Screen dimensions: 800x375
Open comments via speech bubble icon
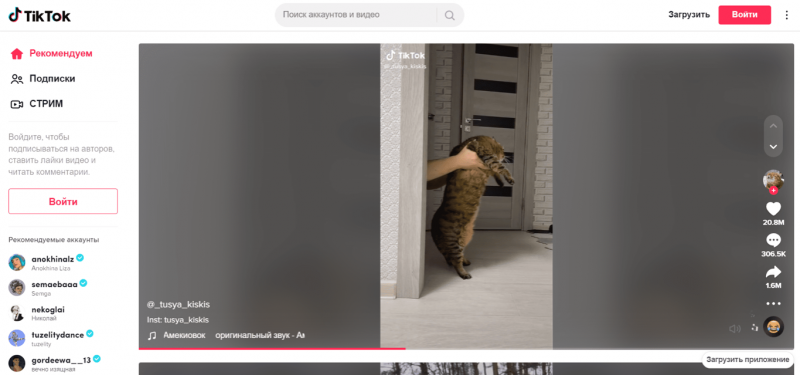(x=773, y=240)
